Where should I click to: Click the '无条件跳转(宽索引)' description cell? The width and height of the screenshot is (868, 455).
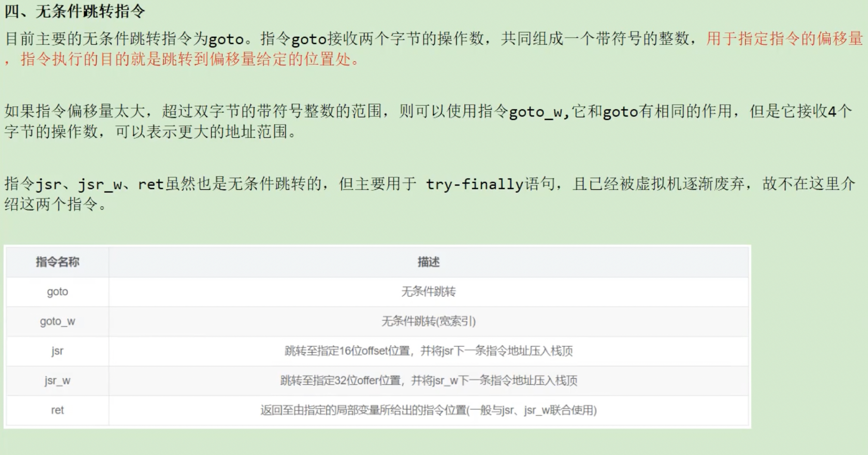[x=429, y=321]
